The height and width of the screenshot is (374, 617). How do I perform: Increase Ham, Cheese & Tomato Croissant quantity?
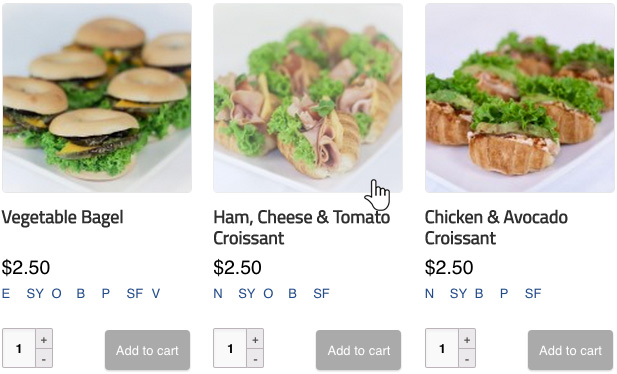[x=255, y=339]
